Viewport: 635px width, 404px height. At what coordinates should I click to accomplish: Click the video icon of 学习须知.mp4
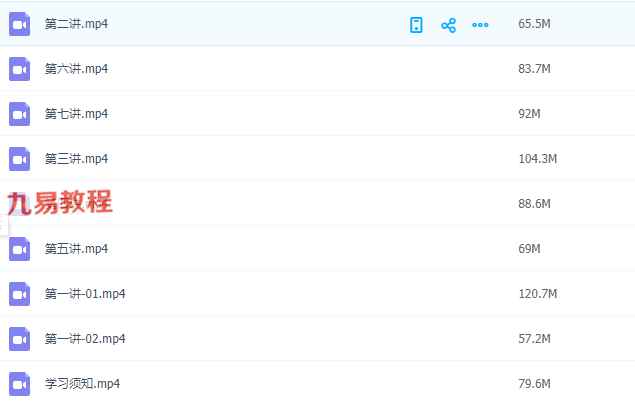click(19, 383)
